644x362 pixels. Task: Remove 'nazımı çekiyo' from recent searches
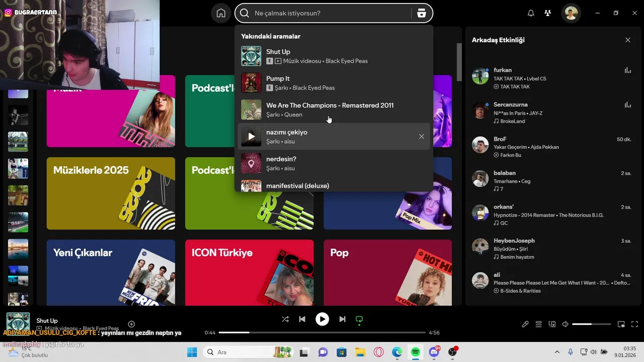422,136
